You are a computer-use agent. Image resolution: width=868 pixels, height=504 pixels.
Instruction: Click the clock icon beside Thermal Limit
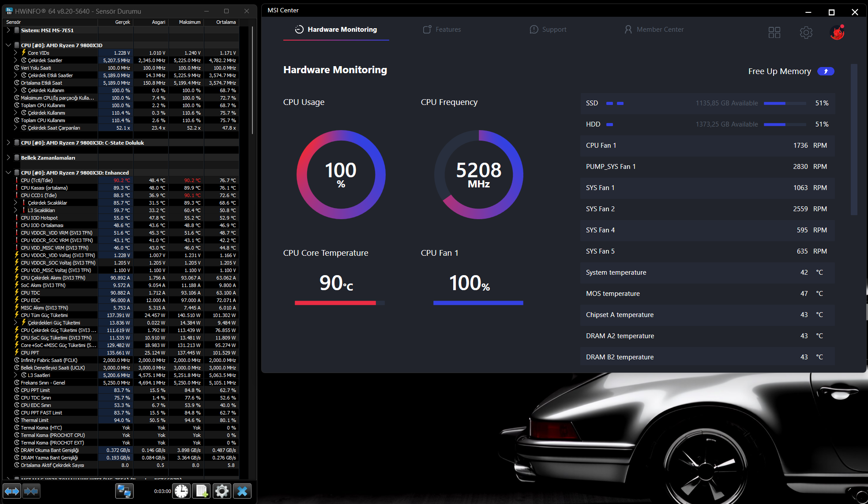(x=17, y=420)
